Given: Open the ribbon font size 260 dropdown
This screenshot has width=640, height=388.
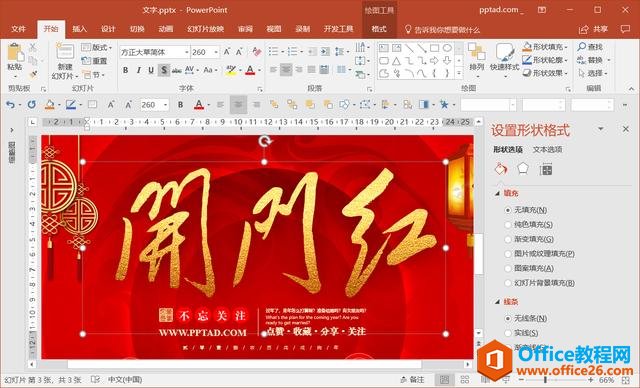Looking at the screenshot, I should click(216, 52).
